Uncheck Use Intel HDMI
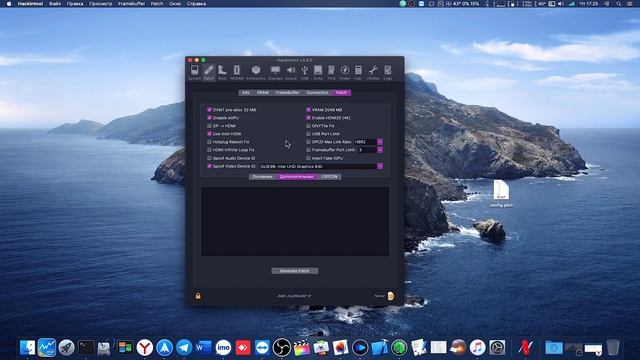This screenshot has width=640, height=360. (209, 133)
